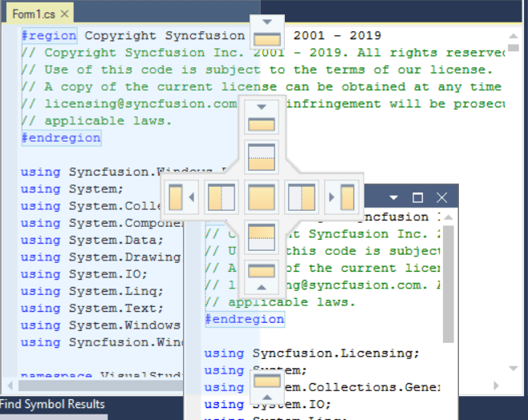Click the center tabbed dock guide
Screen dimensions: 528x420
[262, 197]
